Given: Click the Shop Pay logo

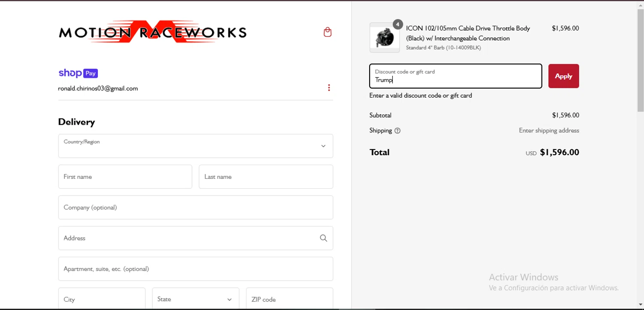Looking at the screenshot, I should tap(78, 73).
